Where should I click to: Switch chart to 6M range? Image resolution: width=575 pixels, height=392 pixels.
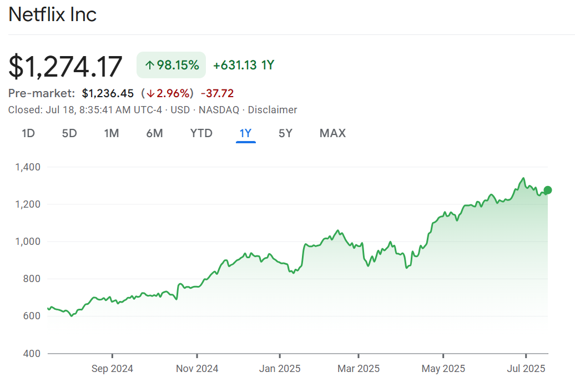pos(154,133)
